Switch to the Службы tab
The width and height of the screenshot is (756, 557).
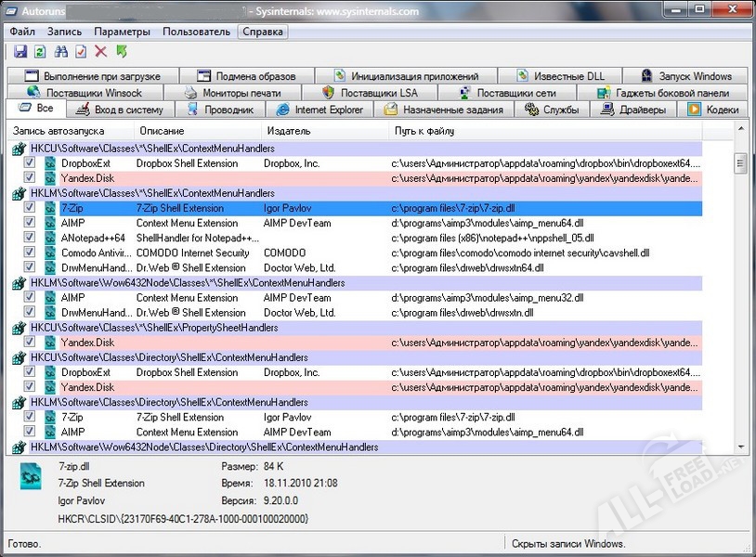(553, 110)
